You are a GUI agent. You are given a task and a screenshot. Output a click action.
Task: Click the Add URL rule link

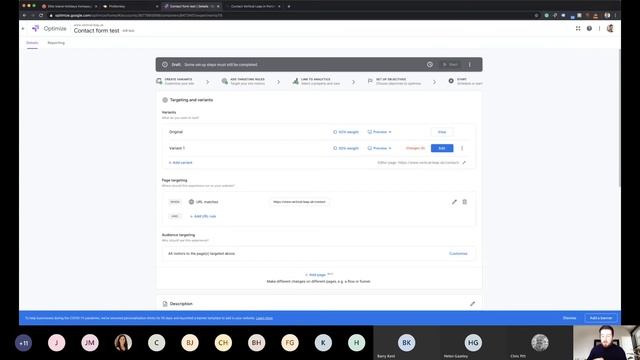[203, 216]
